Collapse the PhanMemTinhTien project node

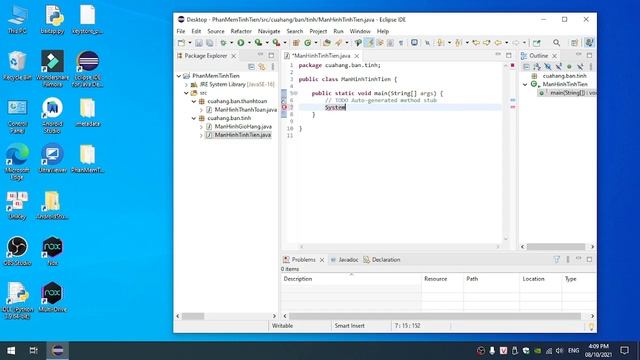click(x=179, y=76)
